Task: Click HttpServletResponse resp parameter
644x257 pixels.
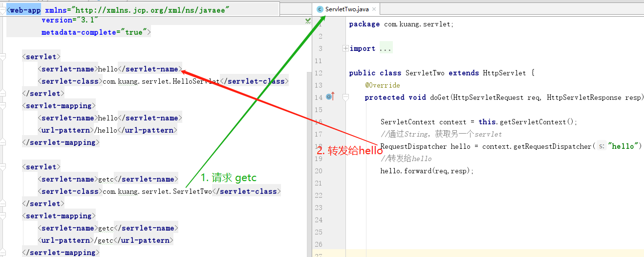Action: 593,97
